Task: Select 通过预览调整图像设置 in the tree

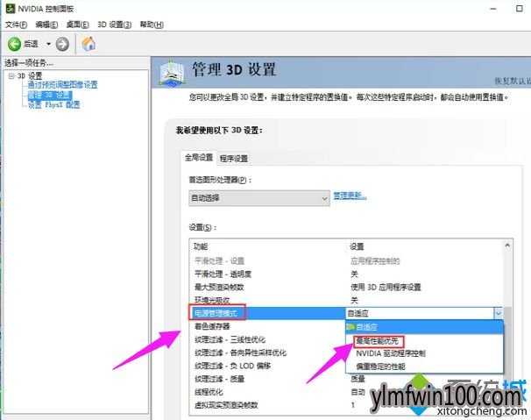Action: 62,85
